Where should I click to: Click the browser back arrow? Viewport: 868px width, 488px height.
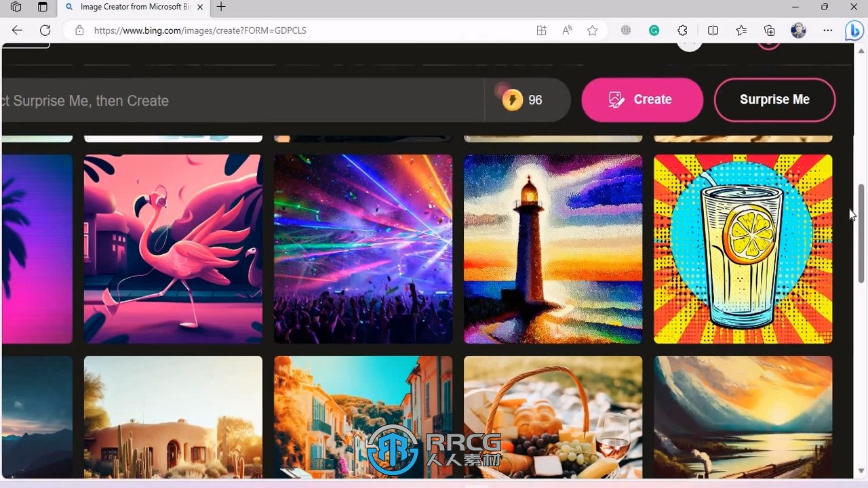pyautogui.click(x=17, y=30)
